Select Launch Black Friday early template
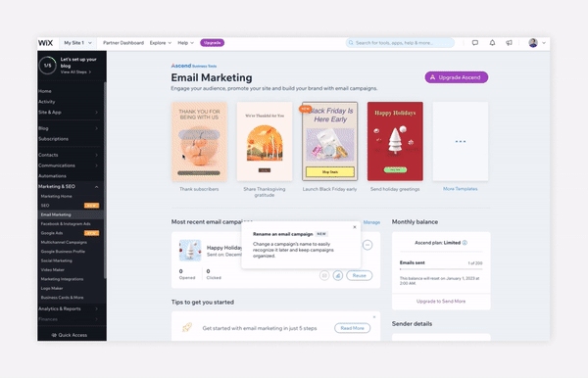Screen dimensions: 588x378 [329, 142]
